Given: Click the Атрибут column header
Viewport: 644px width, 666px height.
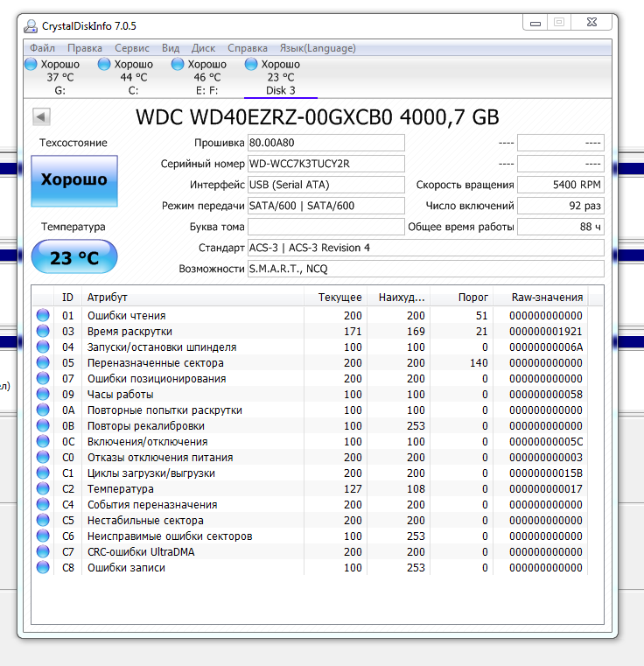Looking at the screenshot, I should click(x=192, y=298).
